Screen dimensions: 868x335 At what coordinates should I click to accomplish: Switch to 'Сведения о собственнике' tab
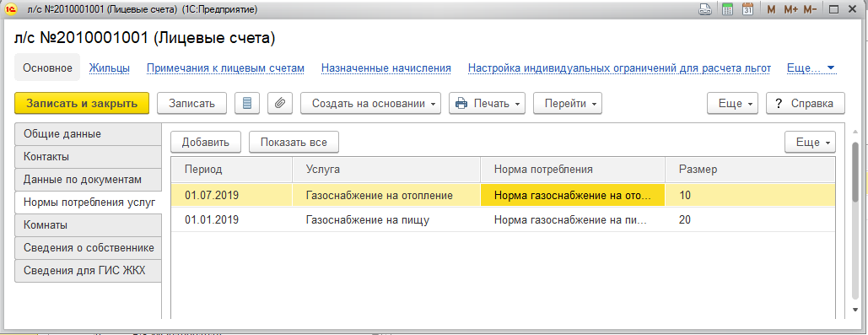pos(88,248)
